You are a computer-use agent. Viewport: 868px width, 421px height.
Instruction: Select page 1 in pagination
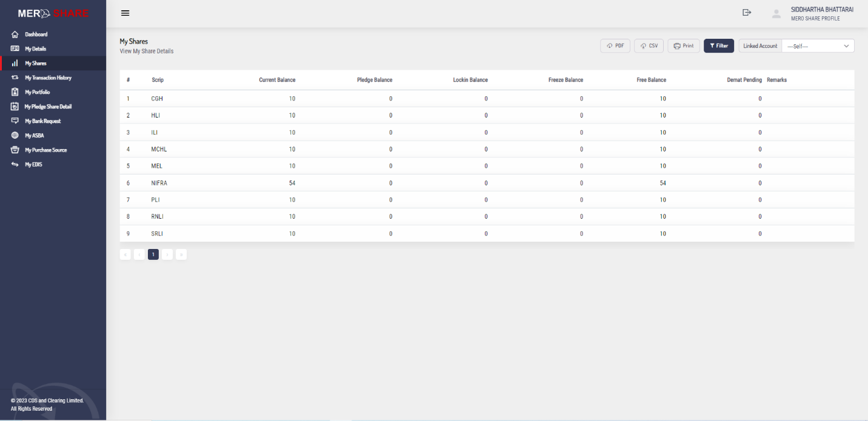153,254
